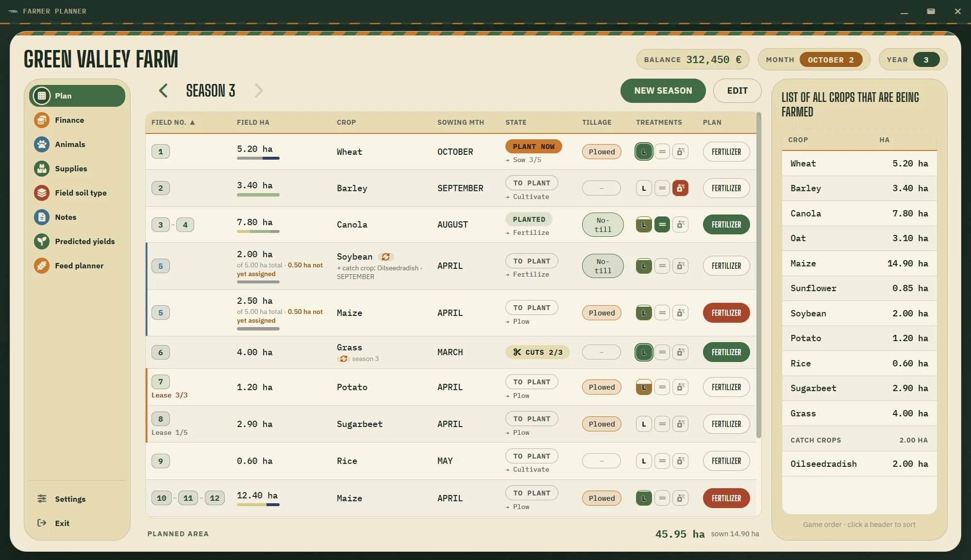Open Plowed tillage selector in Wheat row
The image size is (971, 560).
point(602,151)
